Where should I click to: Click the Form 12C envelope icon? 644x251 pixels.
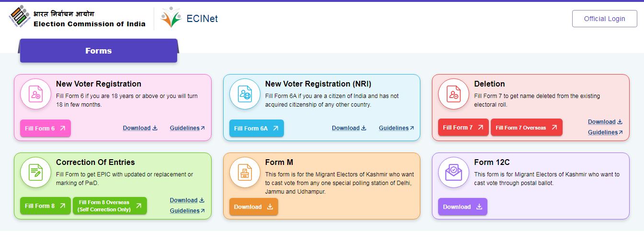453,172
